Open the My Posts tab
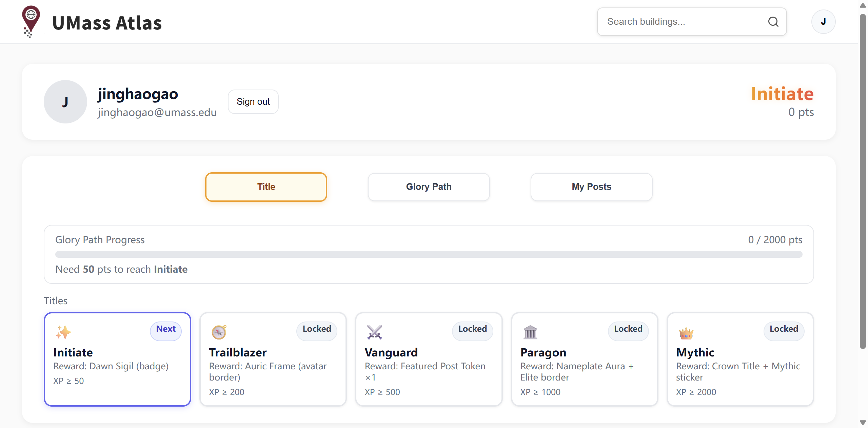 point(591,187)
